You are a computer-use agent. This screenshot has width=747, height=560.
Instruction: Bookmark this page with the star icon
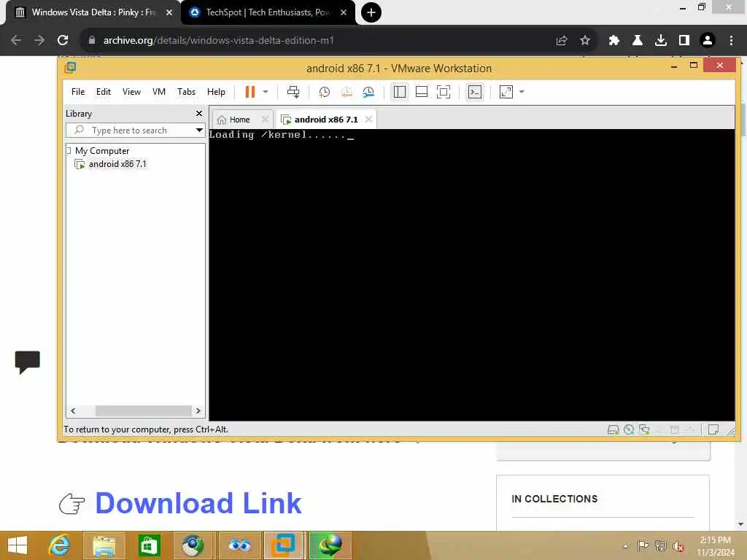[x=585, y=41]
